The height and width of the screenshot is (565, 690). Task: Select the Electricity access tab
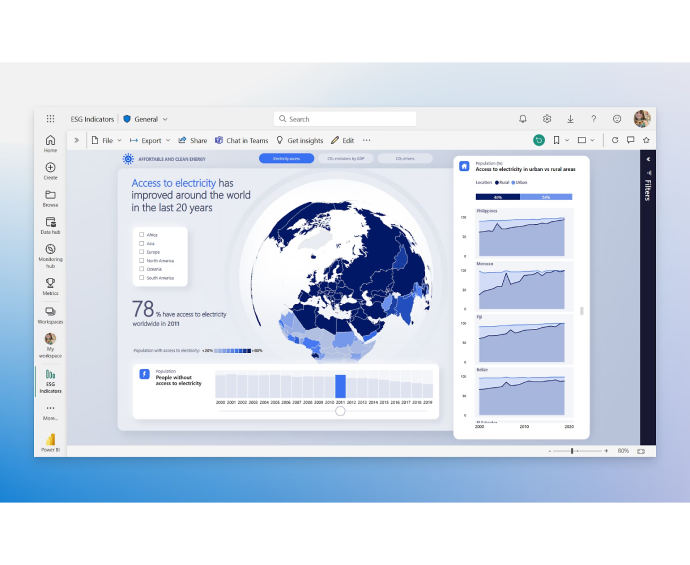[286, 158]
